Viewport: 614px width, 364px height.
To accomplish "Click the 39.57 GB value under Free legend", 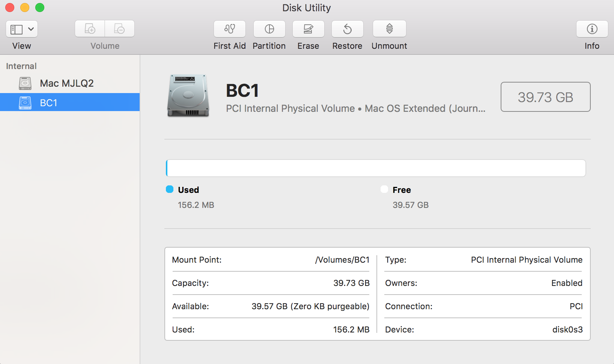I will (411, 205).
